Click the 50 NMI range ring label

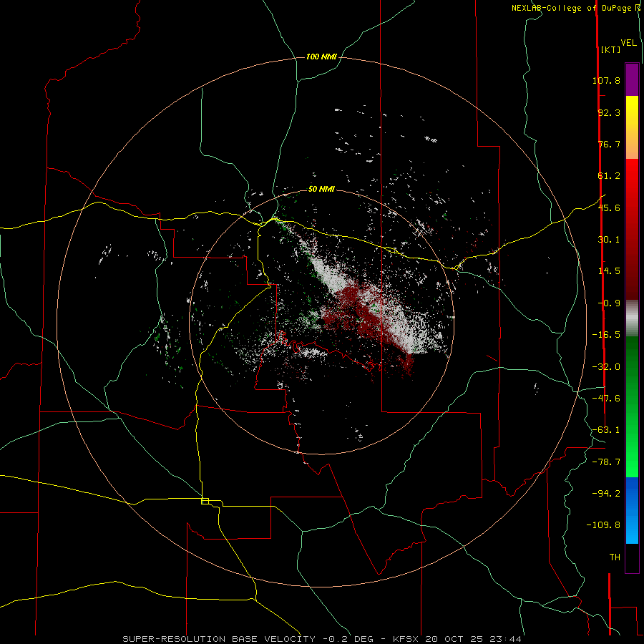point(321,189)
